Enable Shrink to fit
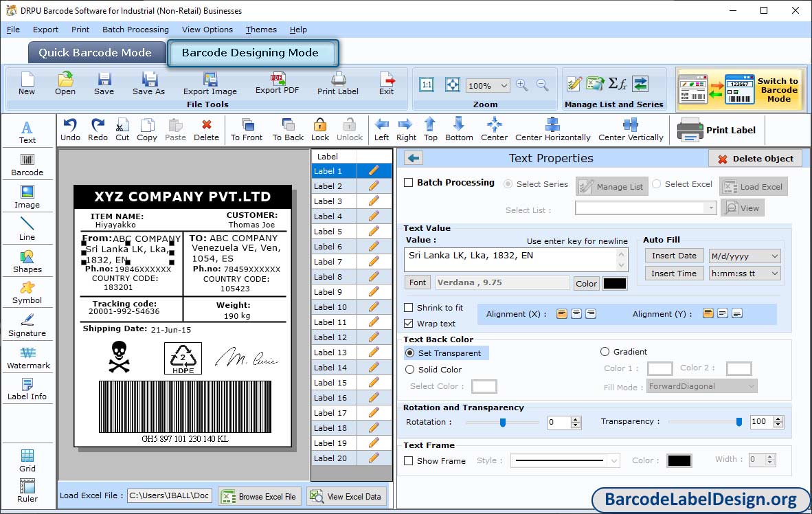This screenshot has width=812, height=514. click(409, 308)
